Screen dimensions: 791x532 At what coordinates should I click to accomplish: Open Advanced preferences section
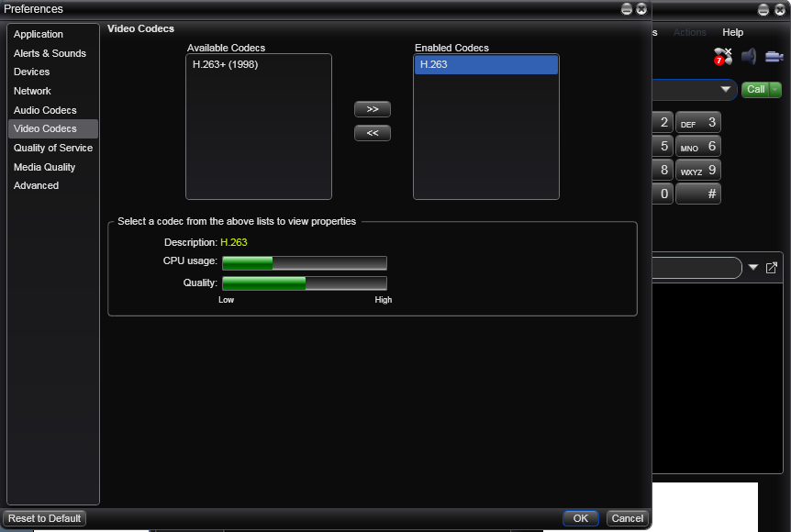pos(53,186)
